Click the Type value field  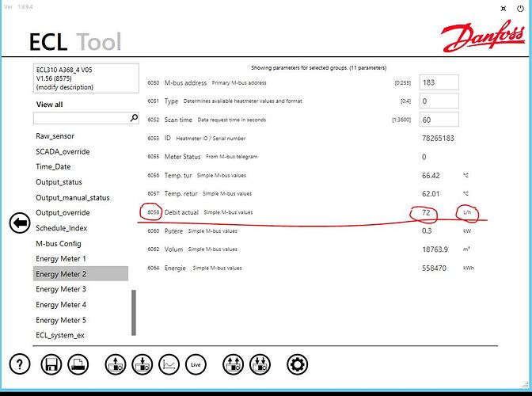tap(439, 101)
